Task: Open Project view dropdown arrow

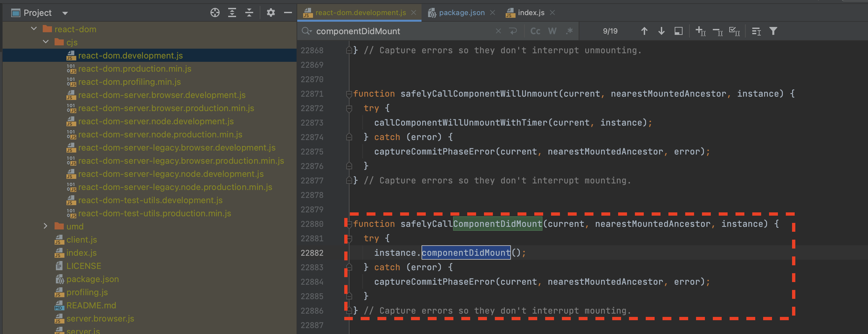Action: [x=65, y=13]
